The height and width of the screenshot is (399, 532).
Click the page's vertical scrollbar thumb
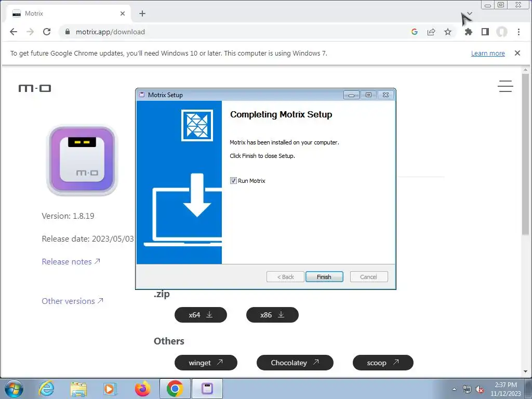pos(525,154)
